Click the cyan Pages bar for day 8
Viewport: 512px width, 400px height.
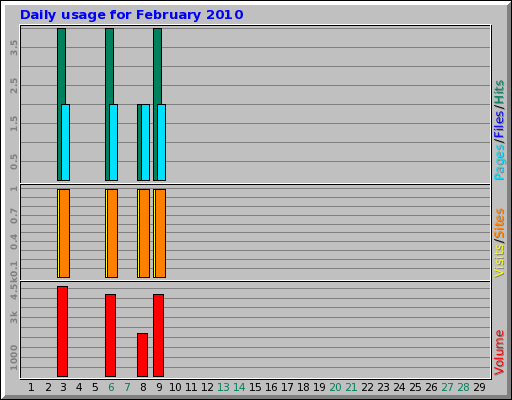[x=146, y=142]
